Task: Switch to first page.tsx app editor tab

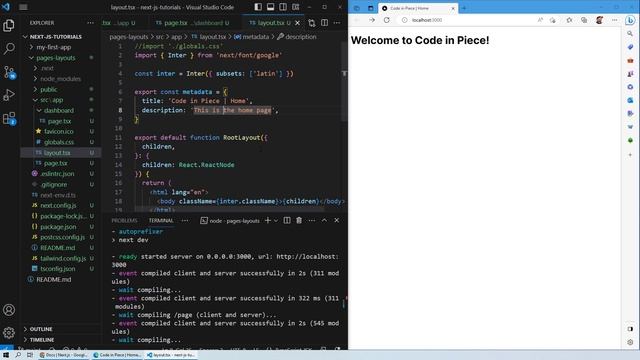Action: tap(119, 23)
